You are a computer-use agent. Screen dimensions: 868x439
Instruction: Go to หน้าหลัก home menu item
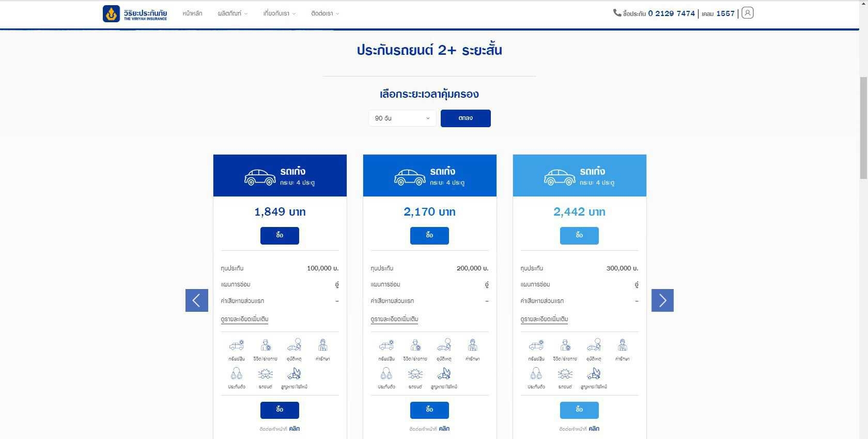click(x=192, y=13)
